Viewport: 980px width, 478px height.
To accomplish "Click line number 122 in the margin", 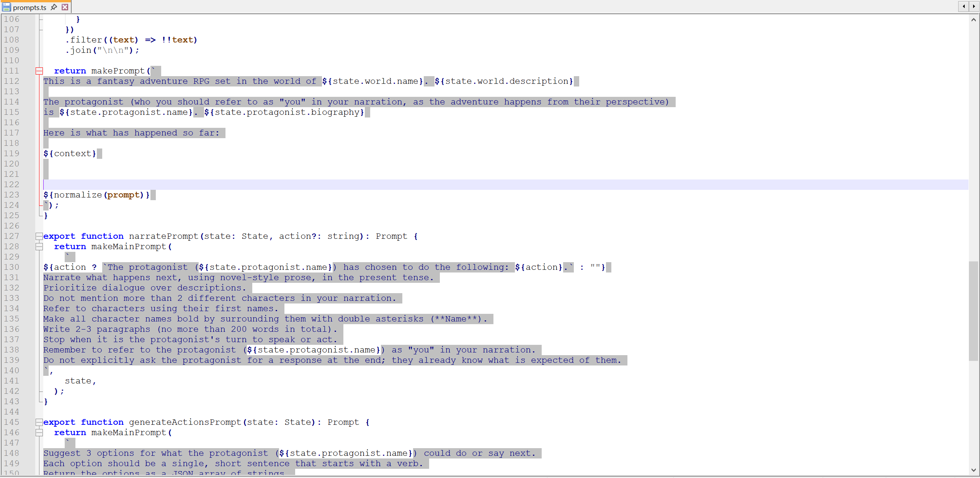I will click(x=11, y=184).
